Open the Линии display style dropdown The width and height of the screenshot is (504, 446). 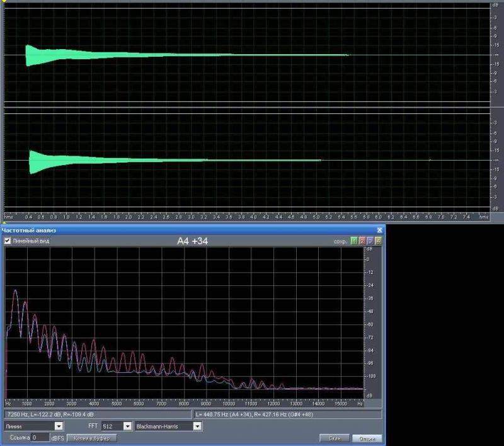click(x=59, y=426)
